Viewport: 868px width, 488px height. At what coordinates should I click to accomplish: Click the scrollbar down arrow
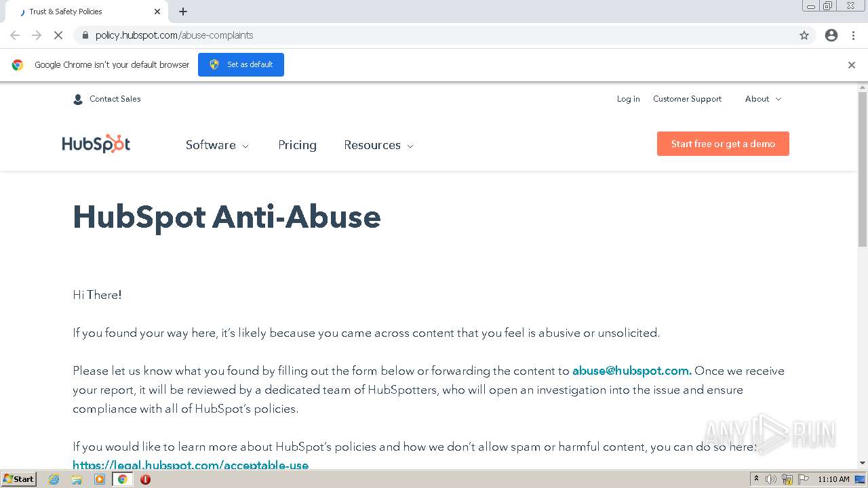click(863, 463)
